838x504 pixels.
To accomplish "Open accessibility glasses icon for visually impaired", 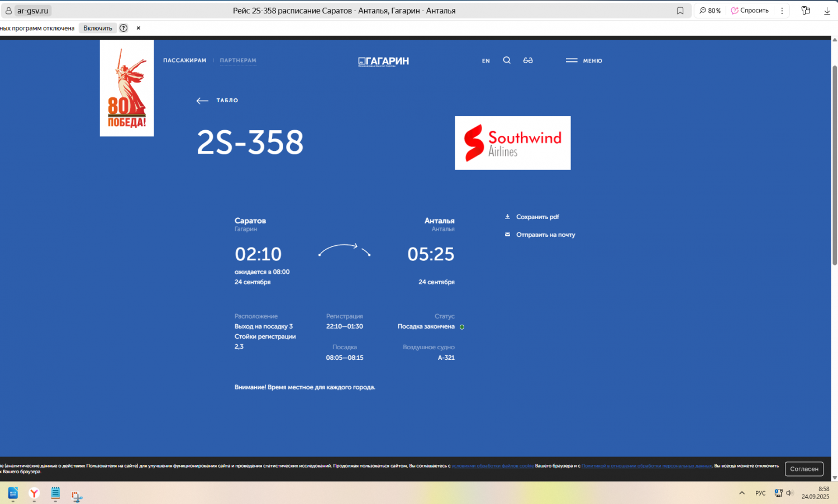I will [x=528, y=60].
